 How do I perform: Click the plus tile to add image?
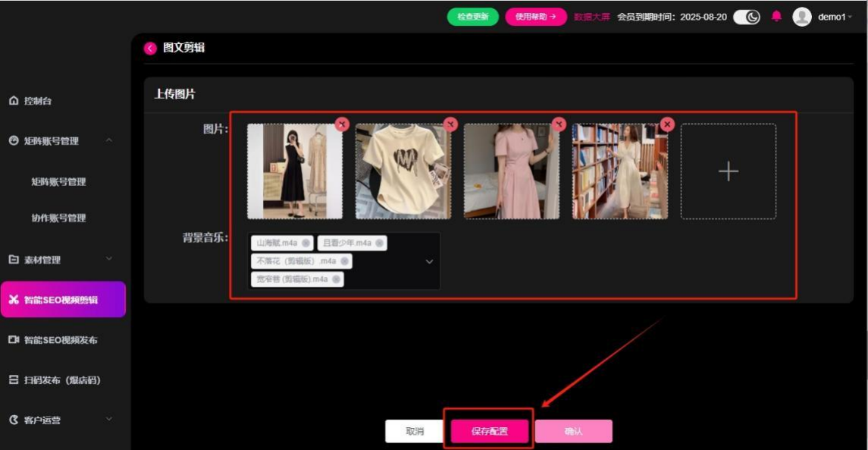point(728,172)
